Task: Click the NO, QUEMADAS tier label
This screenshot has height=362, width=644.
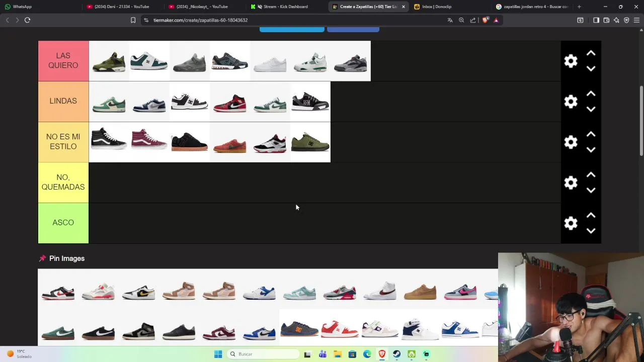Action: [63, 183]
